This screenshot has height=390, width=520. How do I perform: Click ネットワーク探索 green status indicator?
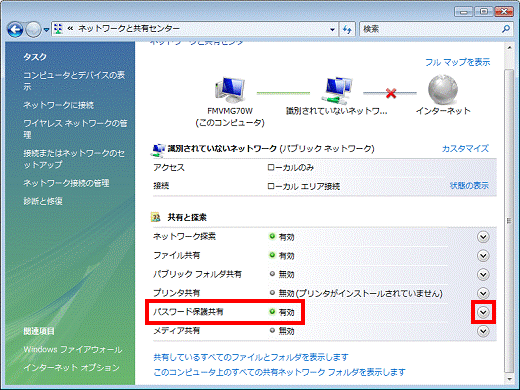272,236
